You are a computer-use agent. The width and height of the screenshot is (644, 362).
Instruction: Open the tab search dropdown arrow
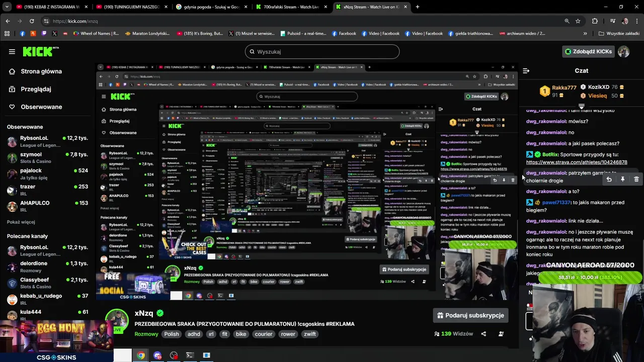(7, 7)
